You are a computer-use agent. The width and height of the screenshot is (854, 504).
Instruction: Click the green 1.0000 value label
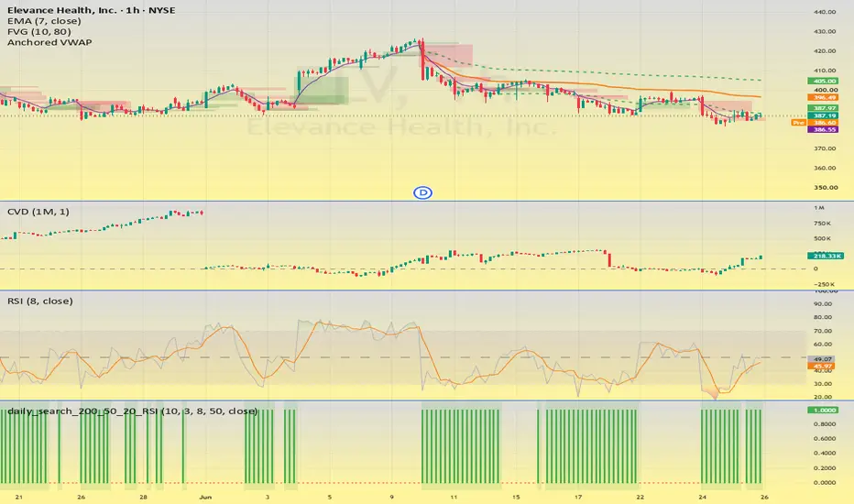point(823,410)
